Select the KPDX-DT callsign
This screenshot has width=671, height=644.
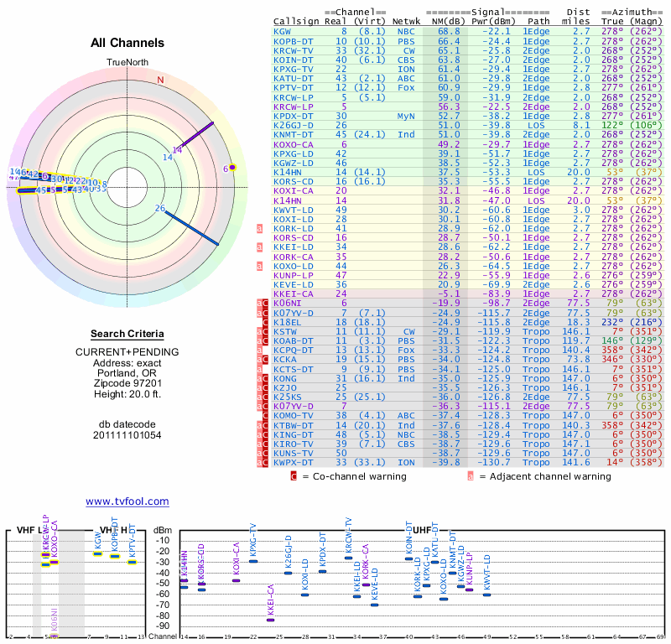[293, 116]
